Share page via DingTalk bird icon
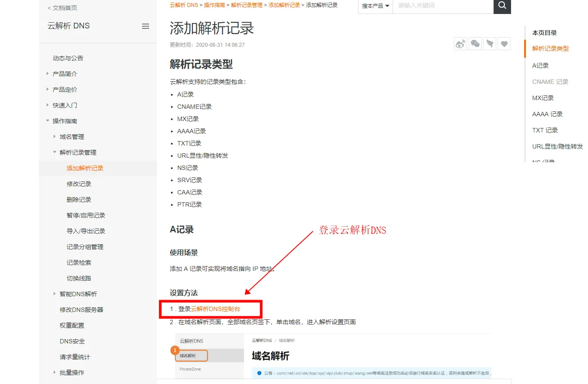The height and width of the screenshot is (384, 588). click(x=490, y=44)
